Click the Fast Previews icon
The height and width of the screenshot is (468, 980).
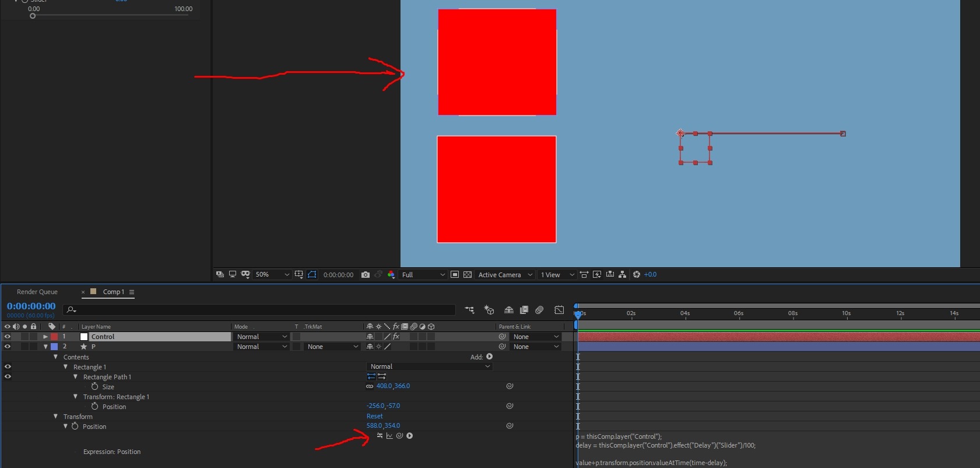tap(597, 274)
